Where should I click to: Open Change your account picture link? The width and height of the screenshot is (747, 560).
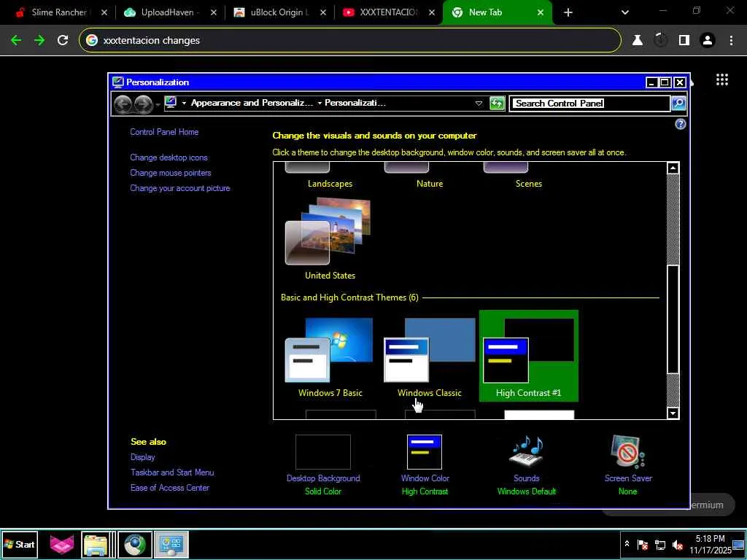coord(180,188)
